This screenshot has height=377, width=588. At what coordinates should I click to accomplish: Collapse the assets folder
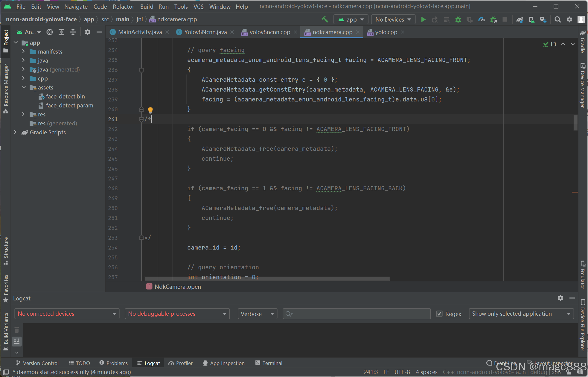click(x=24, y=87)
